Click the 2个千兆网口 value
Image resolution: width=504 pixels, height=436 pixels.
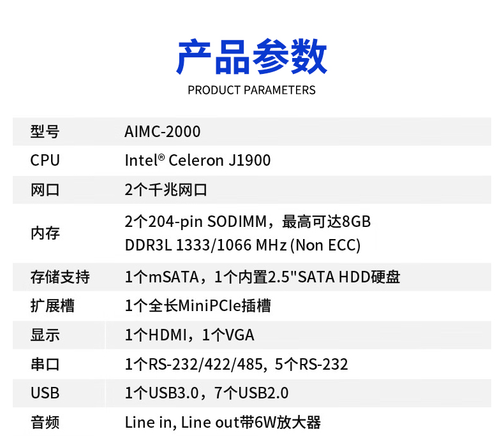[x=166, y=190]
